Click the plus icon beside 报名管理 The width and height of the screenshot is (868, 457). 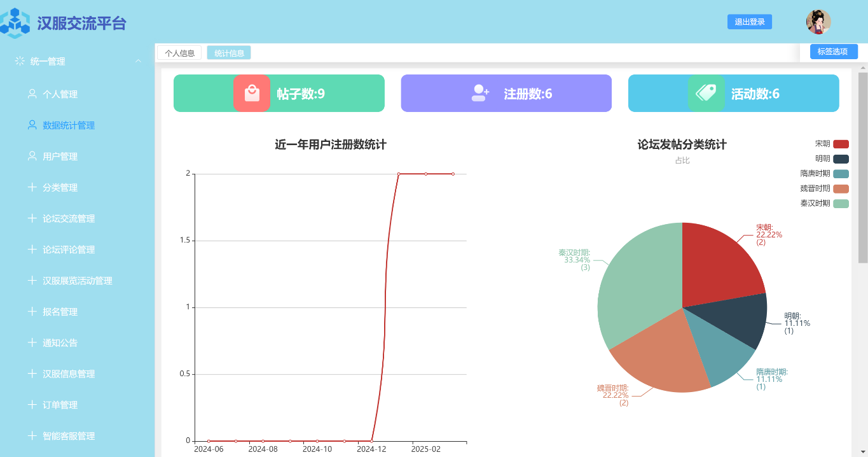click(32, 311)
